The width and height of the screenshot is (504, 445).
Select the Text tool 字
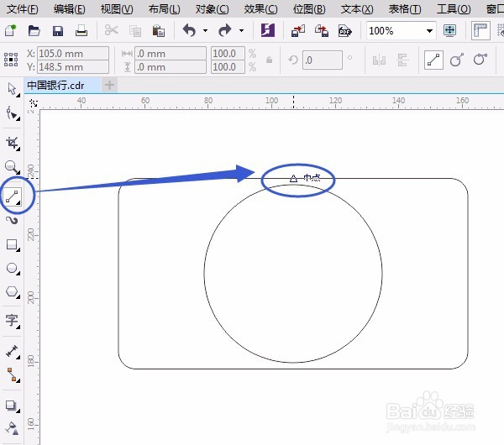[x=13, y=321]
